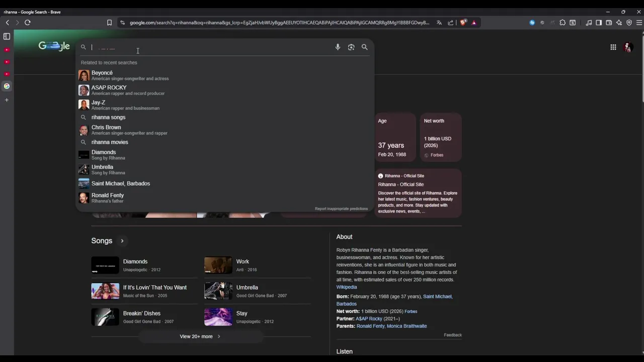Screen dimensions: 644x362
Task: Open search by image camera icon
Action: pyautogui.click(x=351, y=47)
